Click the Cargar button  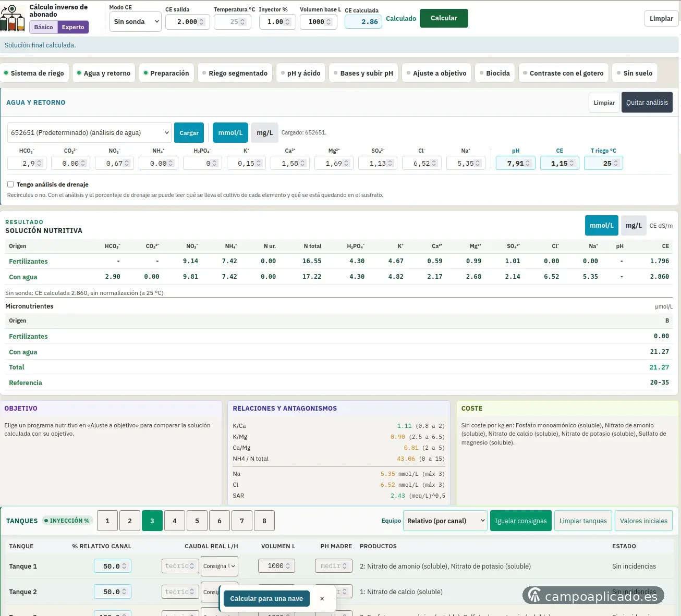pos(189,133)
